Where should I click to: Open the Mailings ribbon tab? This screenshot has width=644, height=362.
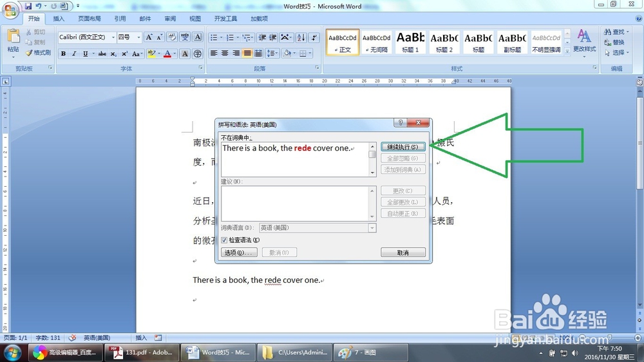[x=145, y=19]
